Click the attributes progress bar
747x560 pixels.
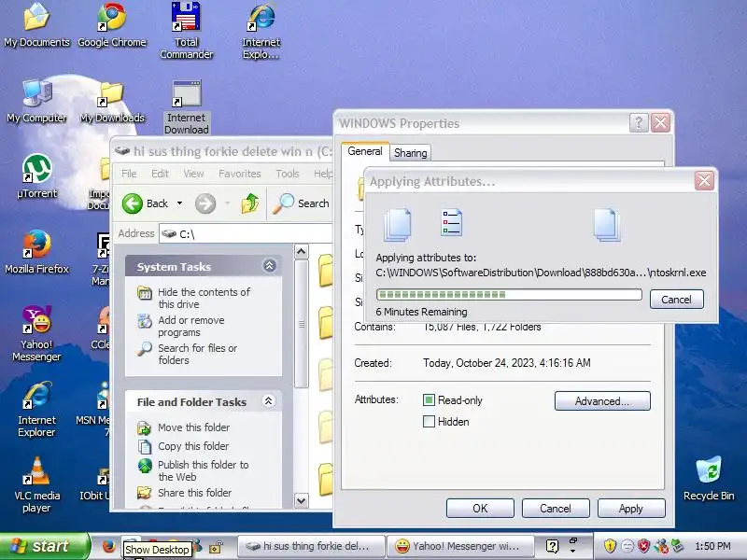509,295
